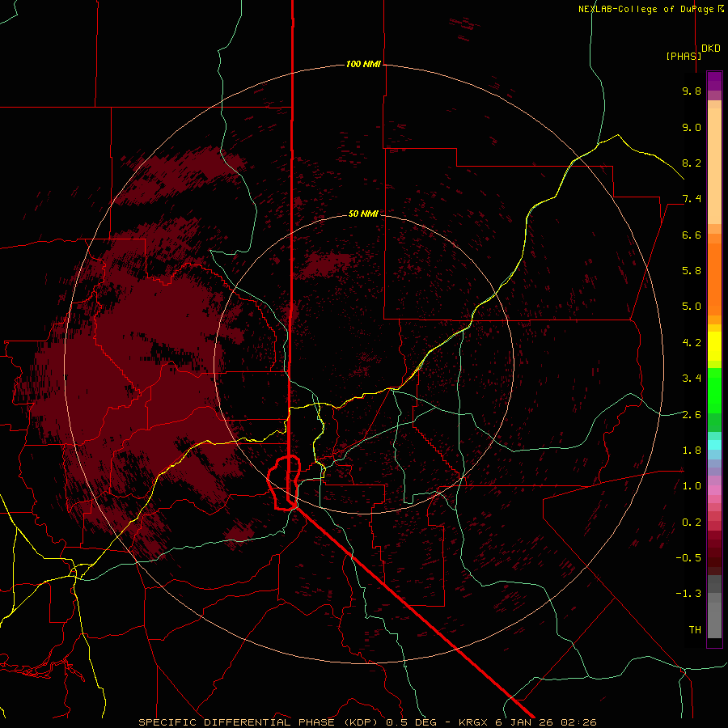Select the 4.2 legend value
Screen dimensions: 728x728
tap(692, 343)
